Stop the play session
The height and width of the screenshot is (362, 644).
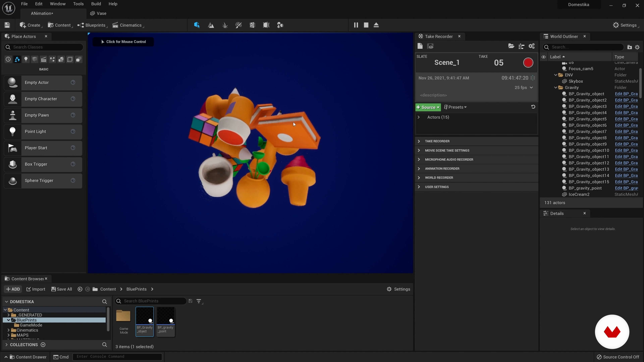point(366,25)
